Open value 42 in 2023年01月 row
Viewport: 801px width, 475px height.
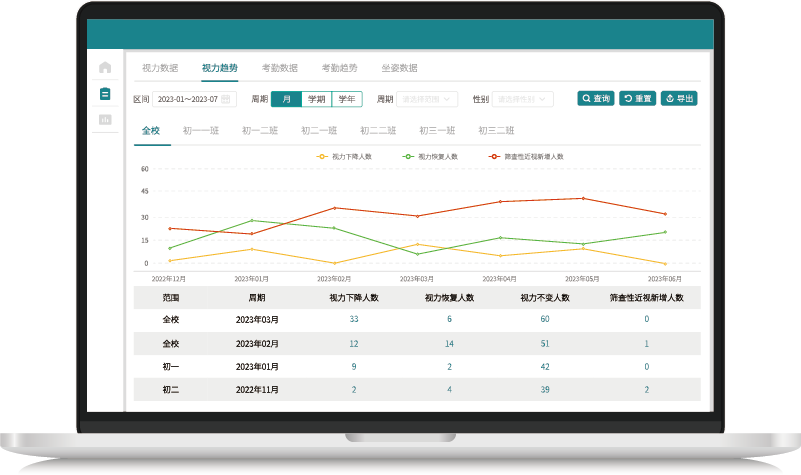[x=545, y=367]
